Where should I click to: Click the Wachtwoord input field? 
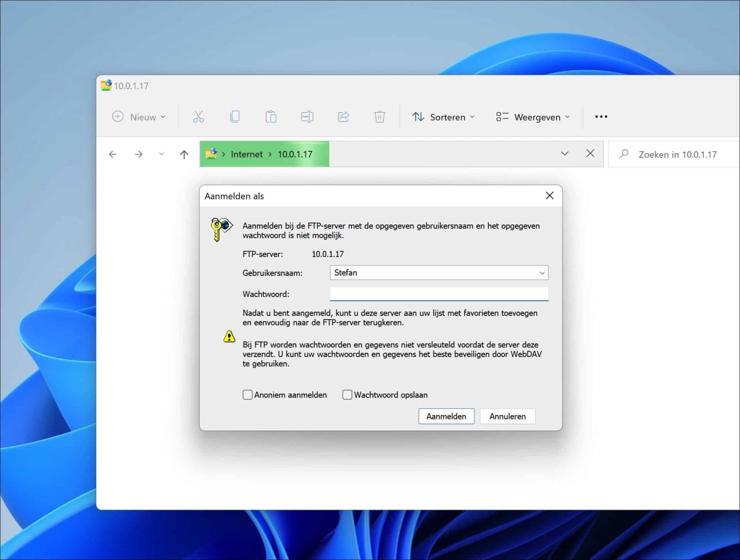pyautogui.click(x=439, y=294)
